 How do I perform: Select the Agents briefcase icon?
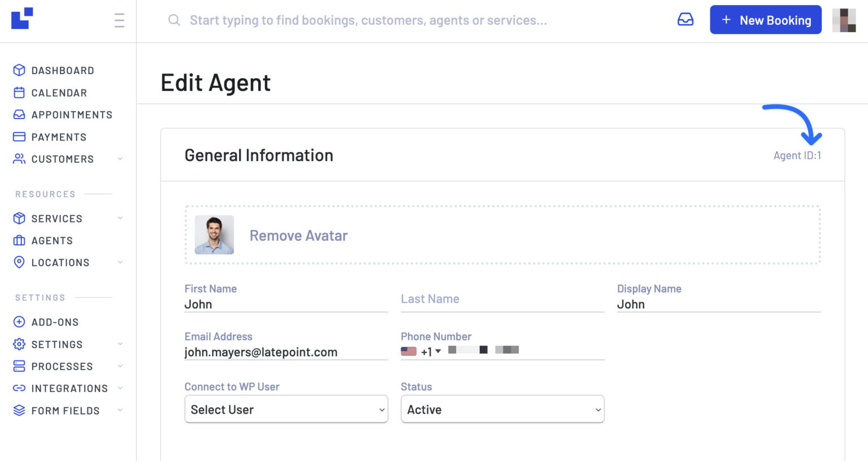pyautogui.click(x=19, y=240)
